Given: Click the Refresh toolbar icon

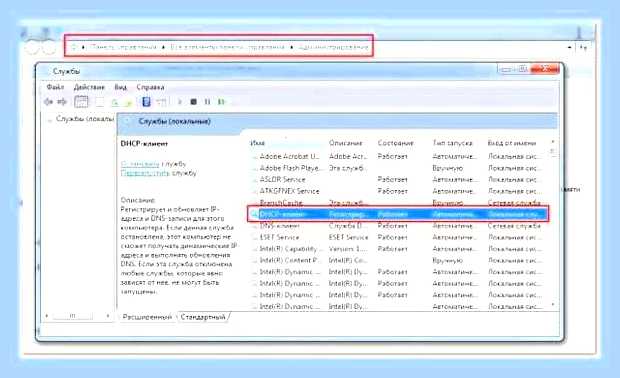Looking at the screenshot, I should [x=115, y=102].
